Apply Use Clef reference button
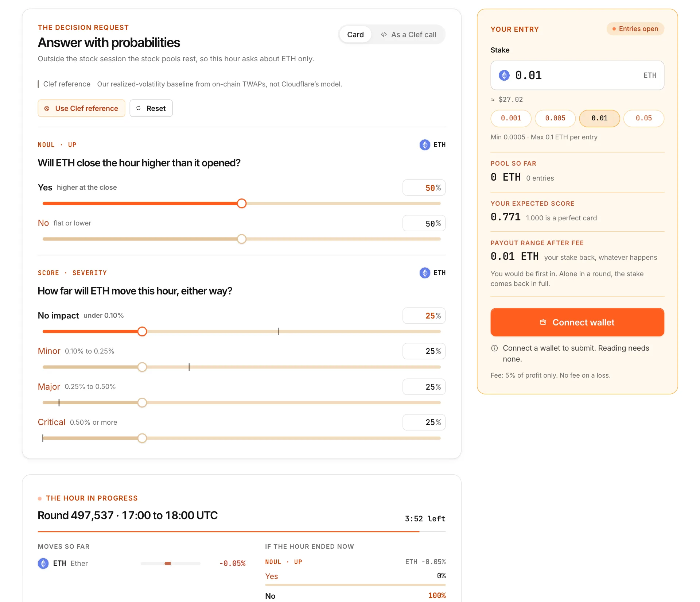700x602 pixels. point(81,108)
